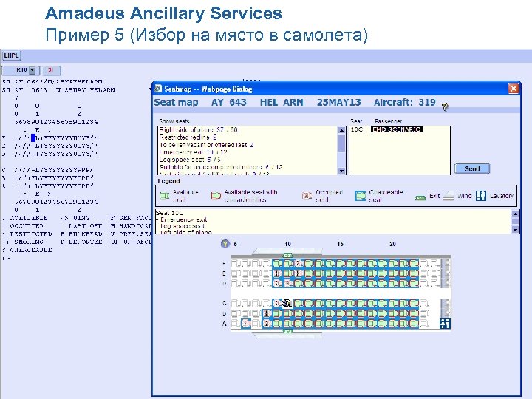Select available seat 14D

[x=330, y=283]
